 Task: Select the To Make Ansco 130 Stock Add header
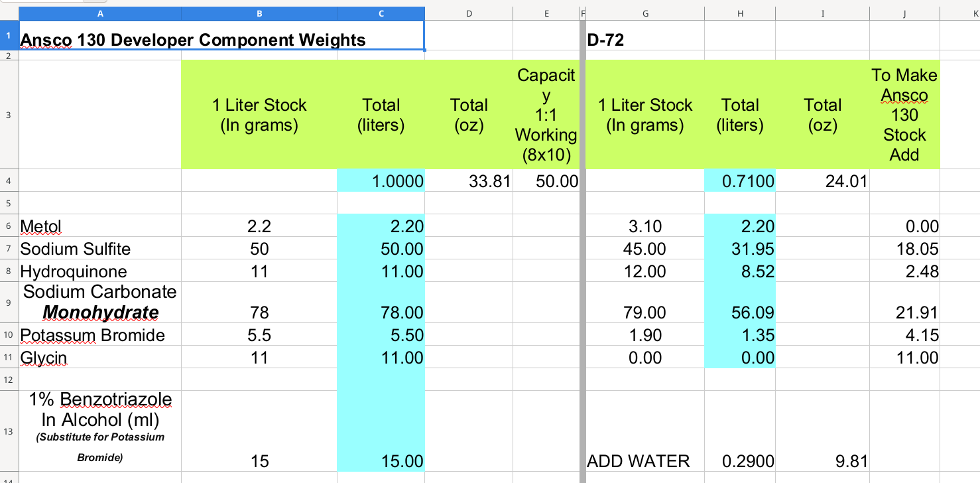coord(904,115)
